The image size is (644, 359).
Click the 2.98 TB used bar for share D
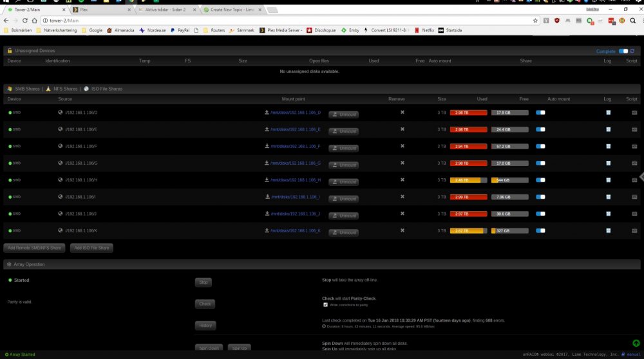[x=469, y=113]
